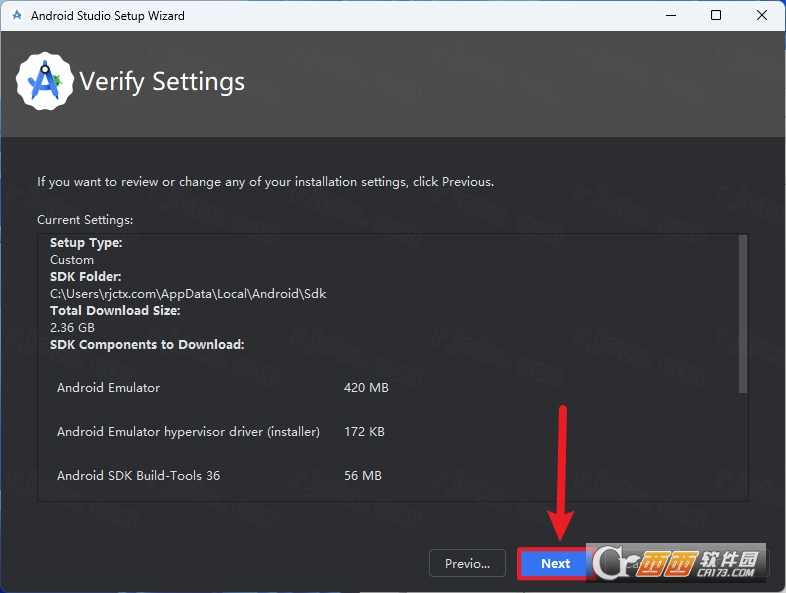Select the SDK path C:\Users\rjctx.com\AppData\Local\Android\Sdk
This screenshot has height=593, width=786.
point(188,294)
